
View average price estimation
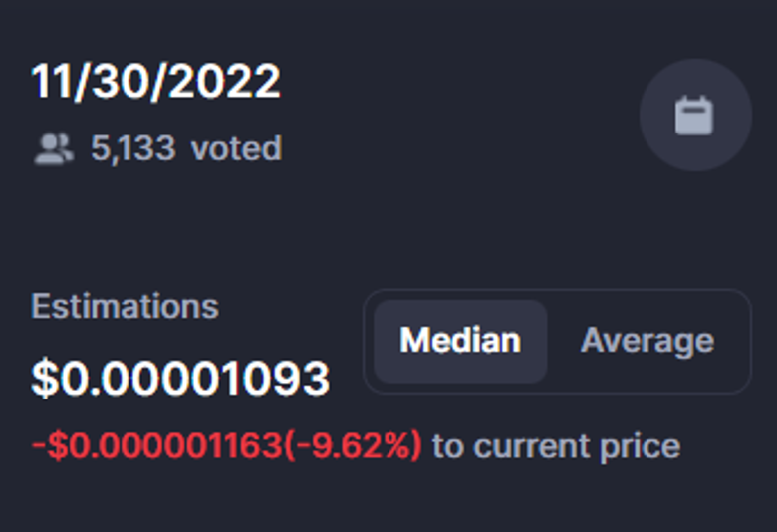pos(647,341)
